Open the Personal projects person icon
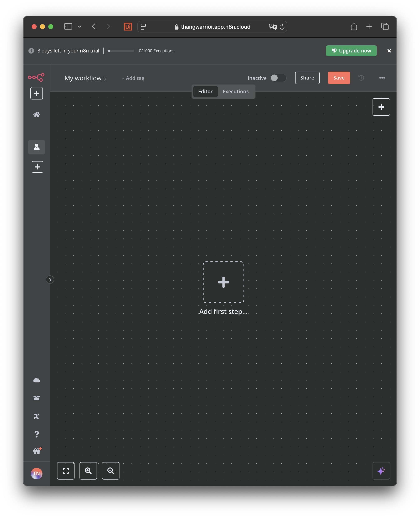Image resolution: width=420 pixels, height=517 pixels. (x=37, y=147)
